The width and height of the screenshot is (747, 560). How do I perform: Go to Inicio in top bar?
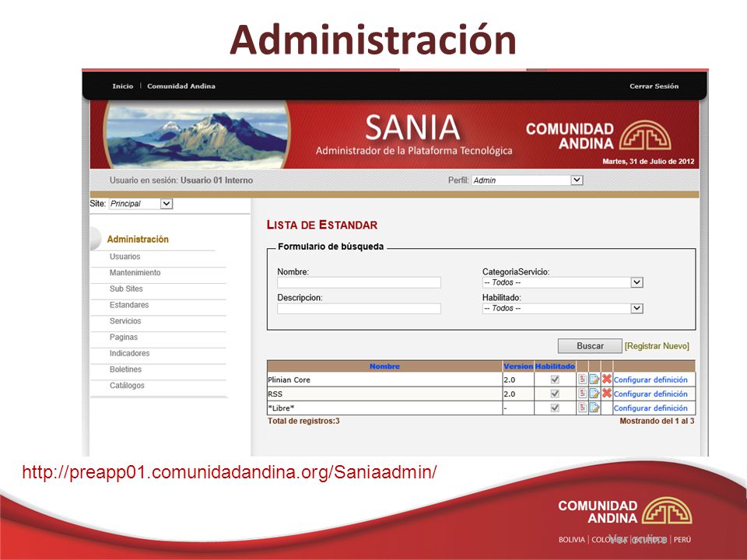tap(122, 86)
